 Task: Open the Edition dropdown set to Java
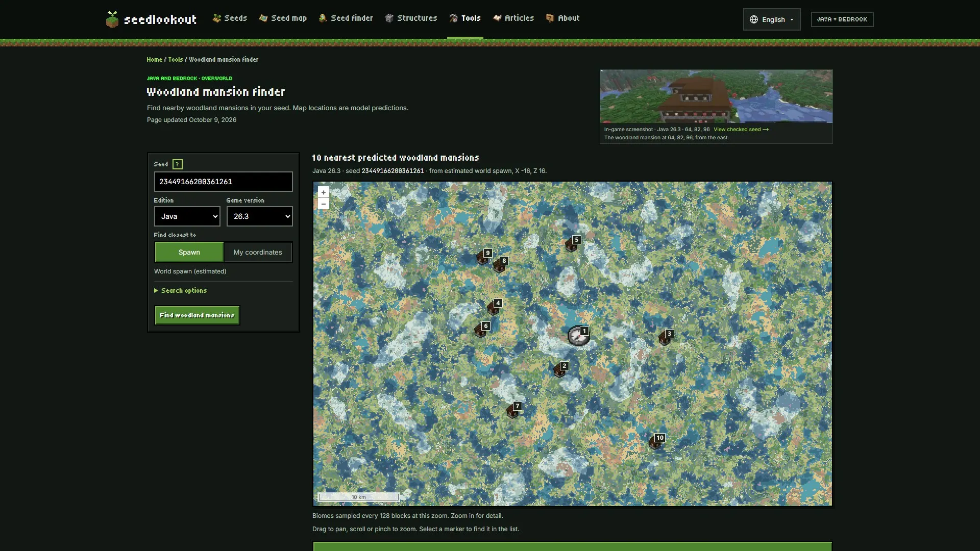tap(187, 216)
